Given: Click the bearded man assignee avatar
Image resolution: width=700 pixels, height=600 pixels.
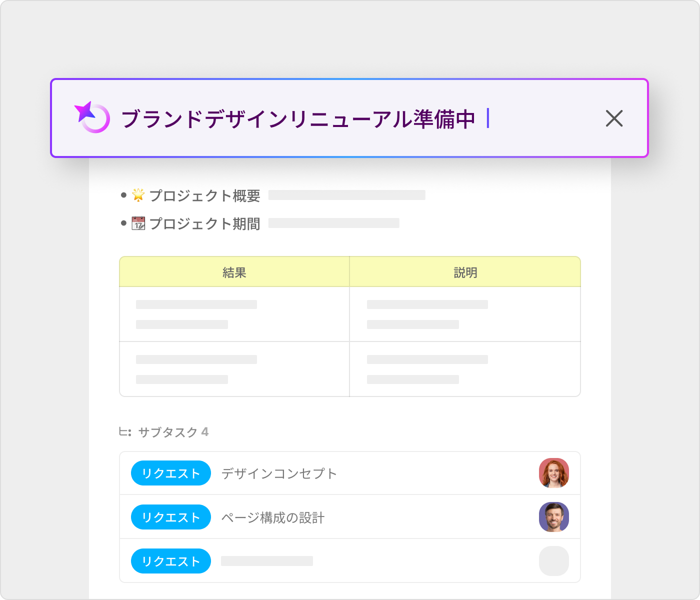Looking at the screenshot, I should tap(554, 517).
